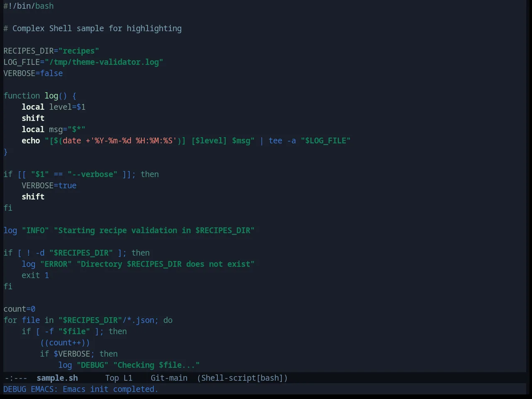Click the #!/bin/bash shebang line
Screen dimensions: 532x399
(x=29, y=6)
